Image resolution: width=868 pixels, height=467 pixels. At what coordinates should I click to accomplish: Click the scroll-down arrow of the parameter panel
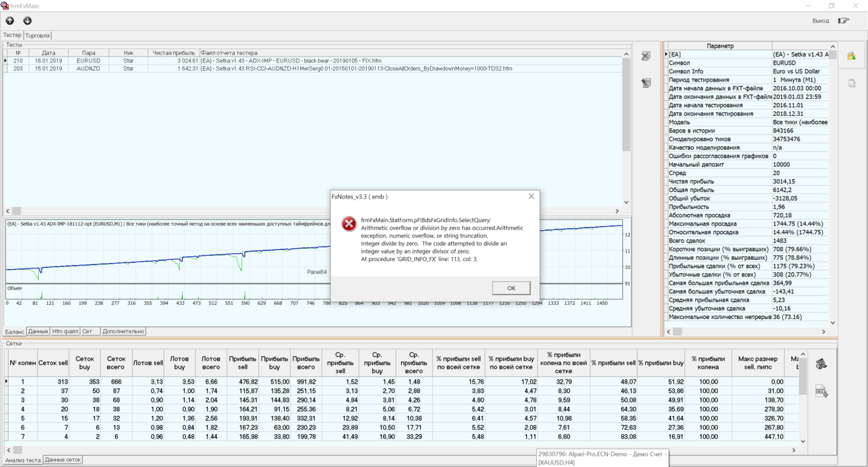pos(832,323)
